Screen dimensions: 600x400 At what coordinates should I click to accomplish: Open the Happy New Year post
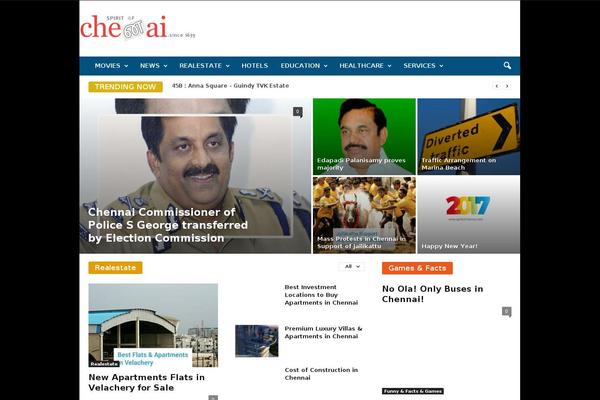click(x=449, y=246)
